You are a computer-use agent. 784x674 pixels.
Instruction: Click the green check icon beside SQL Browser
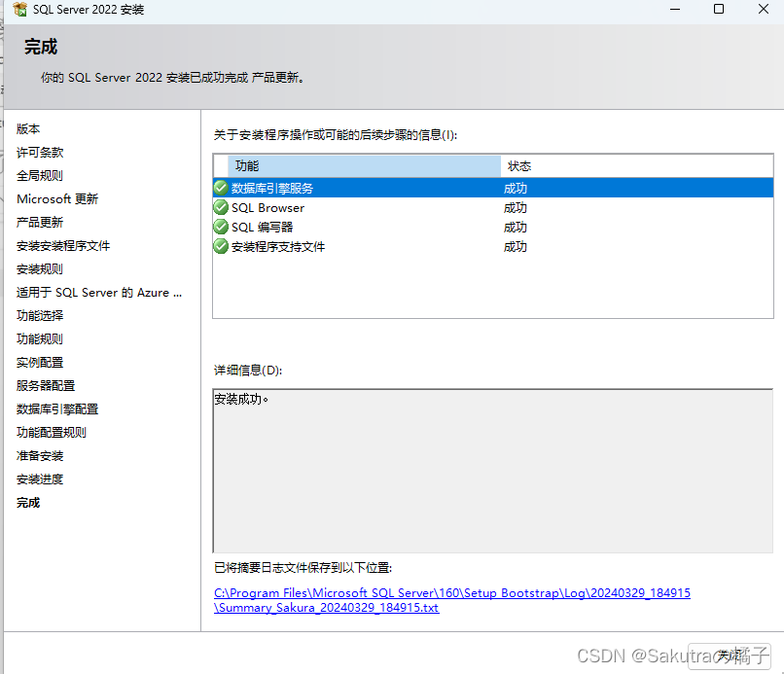[221, 207]
